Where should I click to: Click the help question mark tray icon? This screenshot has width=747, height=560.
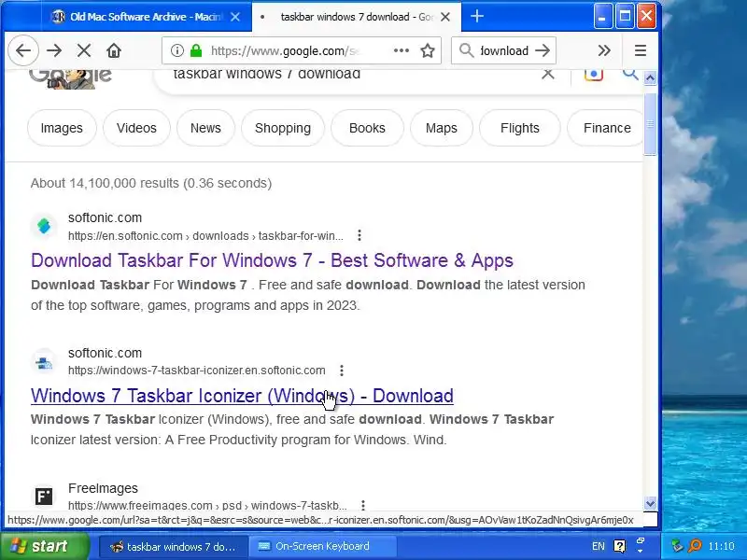pos(620,546)
